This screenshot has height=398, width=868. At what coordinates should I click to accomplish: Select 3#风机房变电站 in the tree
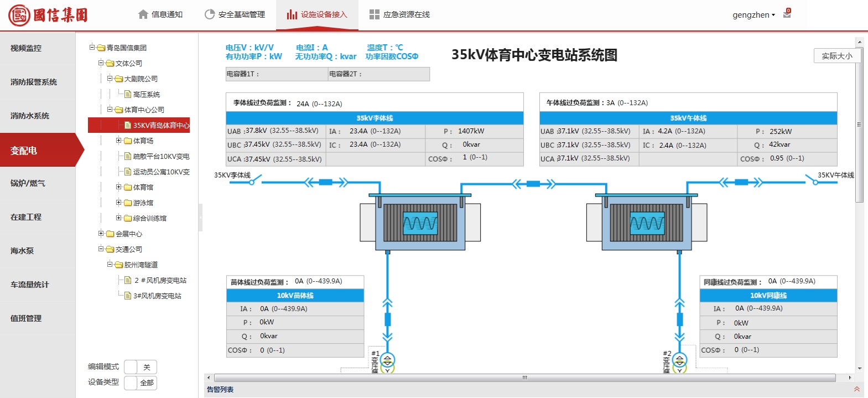tap(157, 296)
